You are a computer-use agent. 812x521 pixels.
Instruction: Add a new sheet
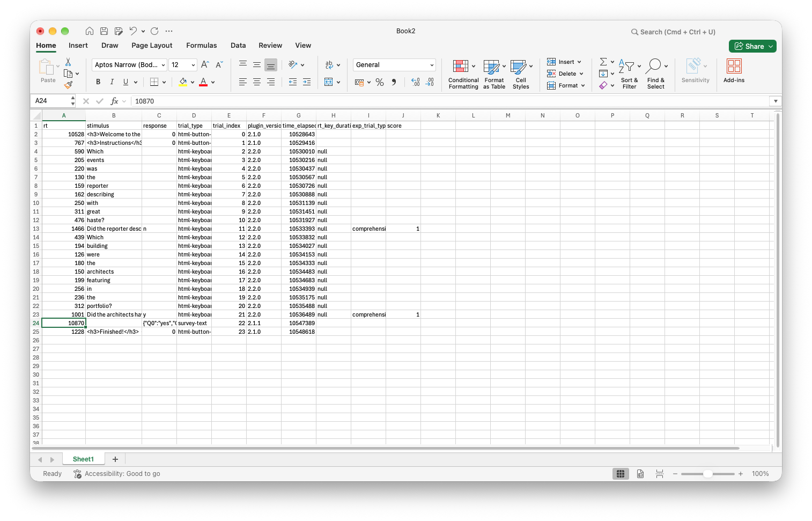click(115, 459)
